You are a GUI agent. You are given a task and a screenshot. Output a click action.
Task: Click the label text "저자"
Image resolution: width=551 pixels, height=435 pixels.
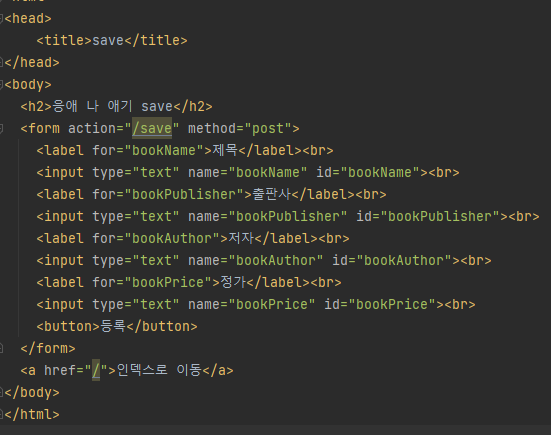tap(241, 238)
